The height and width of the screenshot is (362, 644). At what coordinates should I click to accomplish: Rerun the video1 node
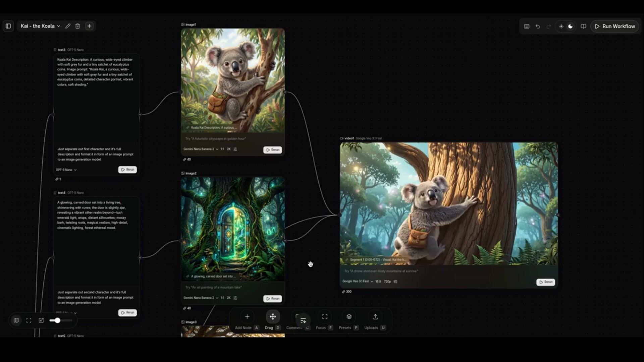coord(546,282)
